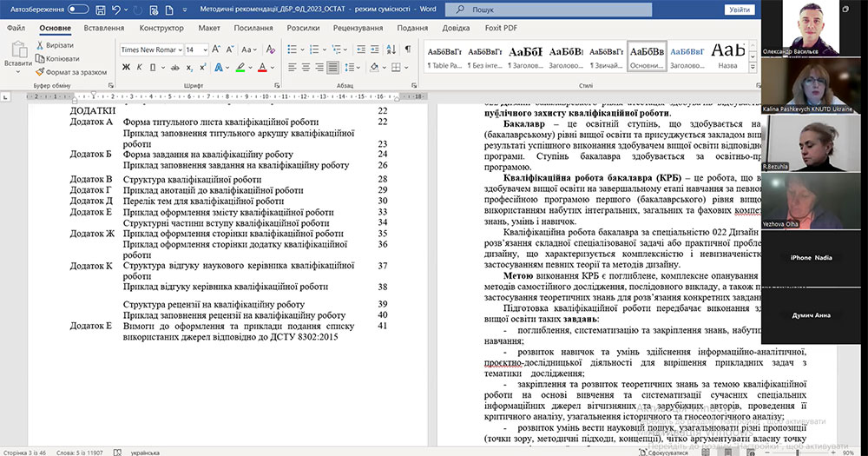Open Font group dialog launcher
This screenshot has width=868, height=456.
277,85
